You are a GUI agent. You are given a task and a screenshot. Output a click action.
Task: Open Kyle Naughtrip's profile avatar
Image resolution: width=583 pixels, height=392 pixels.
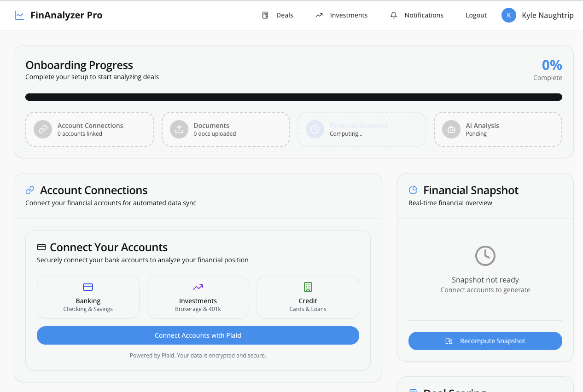[509, 15]
